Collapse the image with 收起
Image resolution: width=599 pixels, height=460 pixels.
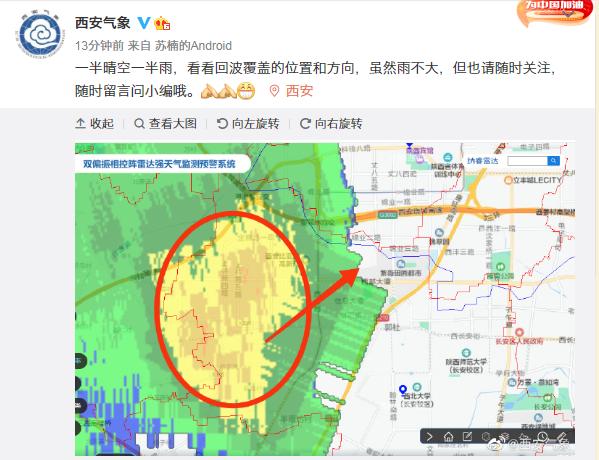pyautogui.click(x=95, y=123)
